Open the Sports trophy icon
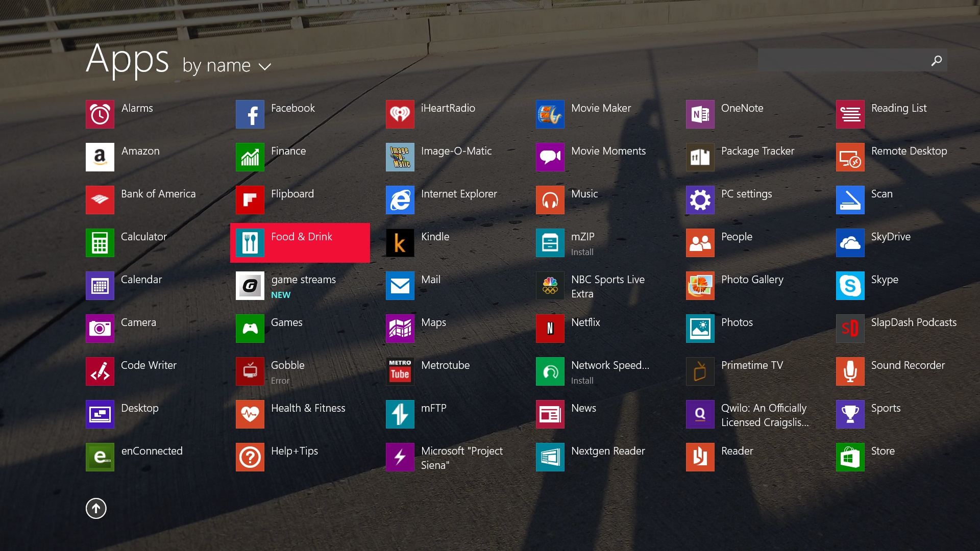Image resolution: width=980 pixels, height=551 pixels. [x=850, y=414]
